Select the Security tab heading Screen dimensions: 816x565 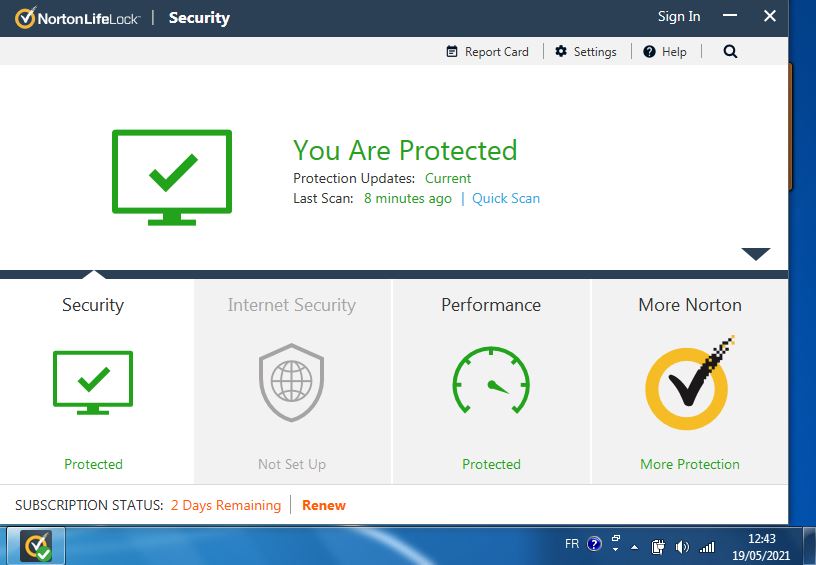[93, 305]
